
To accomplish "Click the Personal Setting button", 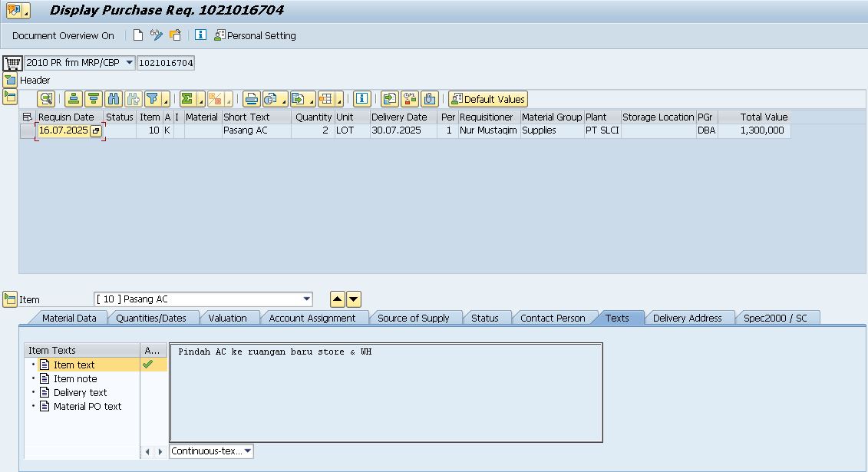I will (256, 35).
